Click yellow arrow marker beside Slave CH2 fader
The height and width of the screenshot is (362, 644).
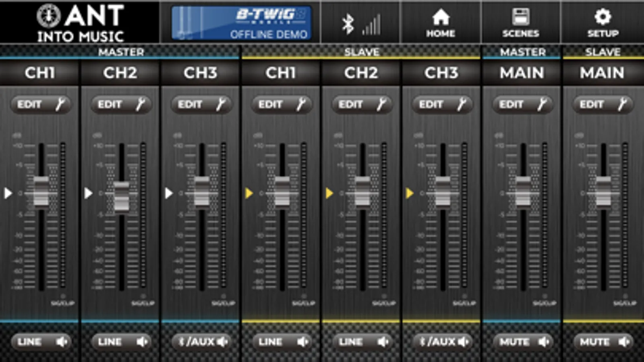(329, 193)
